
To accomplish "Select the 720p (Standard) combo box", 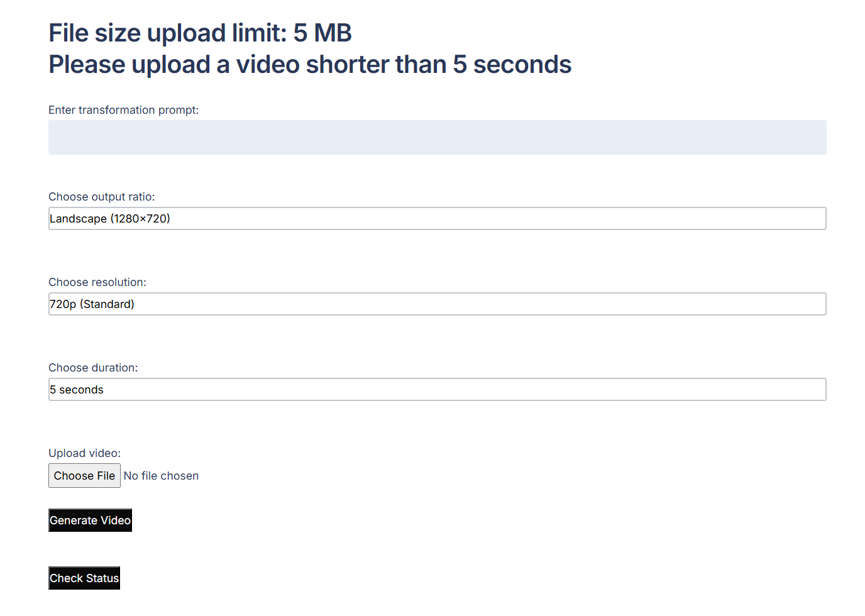I will (437, 304).
